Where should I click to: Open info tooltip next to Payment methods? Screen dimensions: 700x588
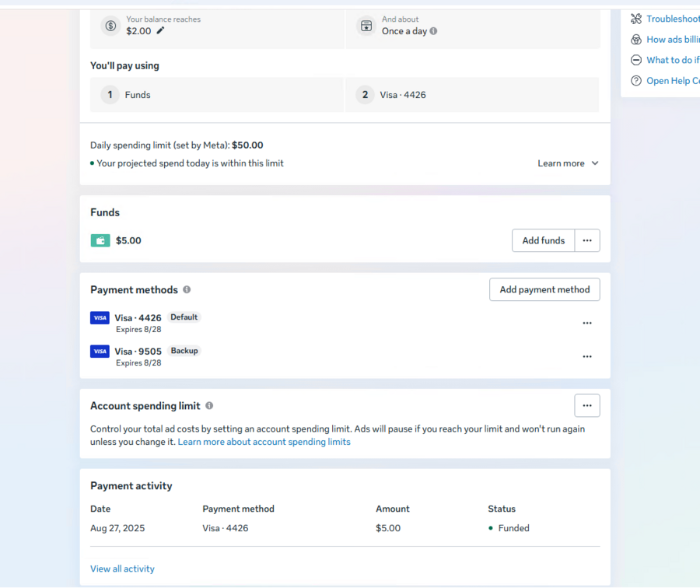[x=187, y=289]
